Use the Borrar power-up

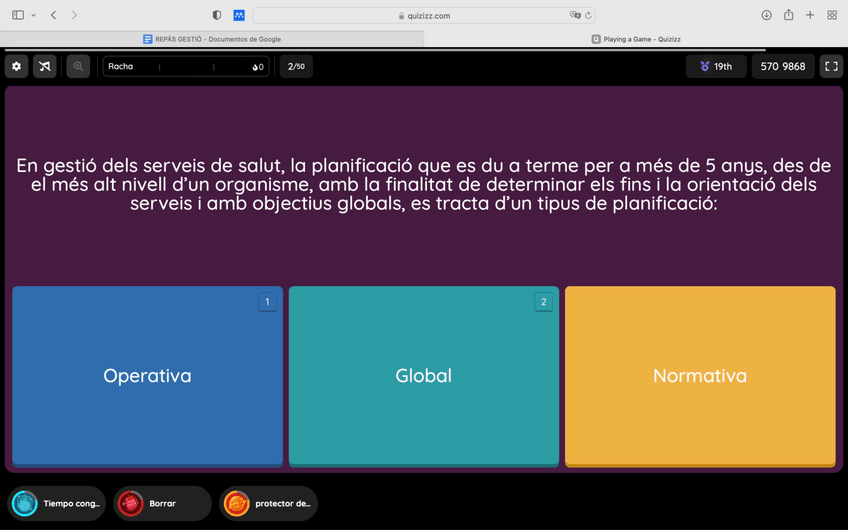pyautogui.click(x=162, y=504)
